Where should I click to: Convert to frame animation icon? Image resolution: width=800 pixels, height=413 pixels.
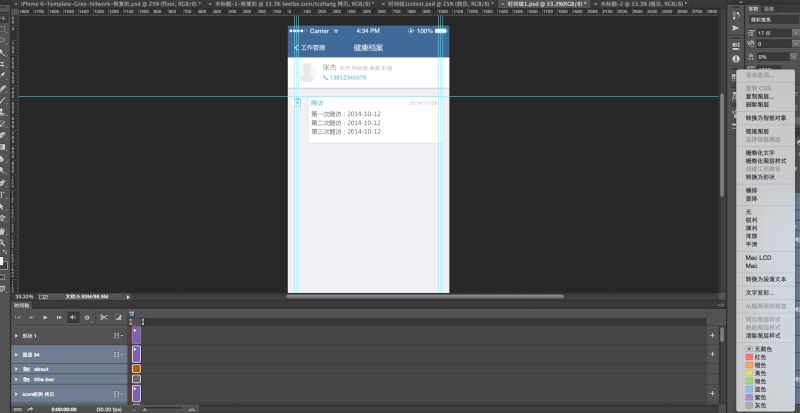click(18, 409)
